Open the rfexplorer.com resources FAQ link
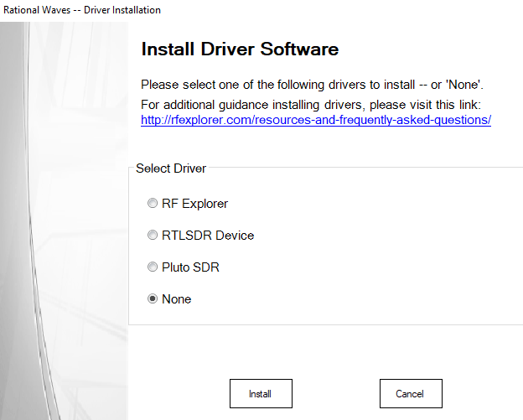Viewport: 523px width, 420px height. (316, 120)
